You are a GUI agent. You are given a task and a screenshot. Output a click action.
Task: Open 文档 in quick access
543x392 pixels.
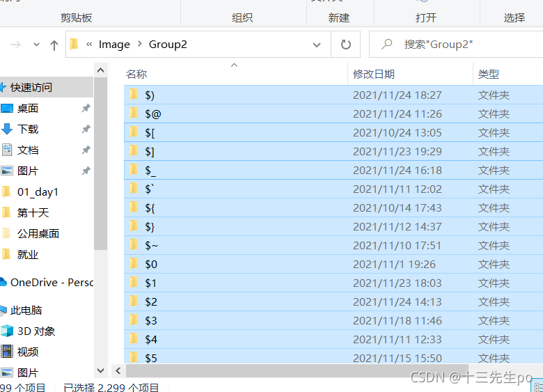click(x=28, y=150)
